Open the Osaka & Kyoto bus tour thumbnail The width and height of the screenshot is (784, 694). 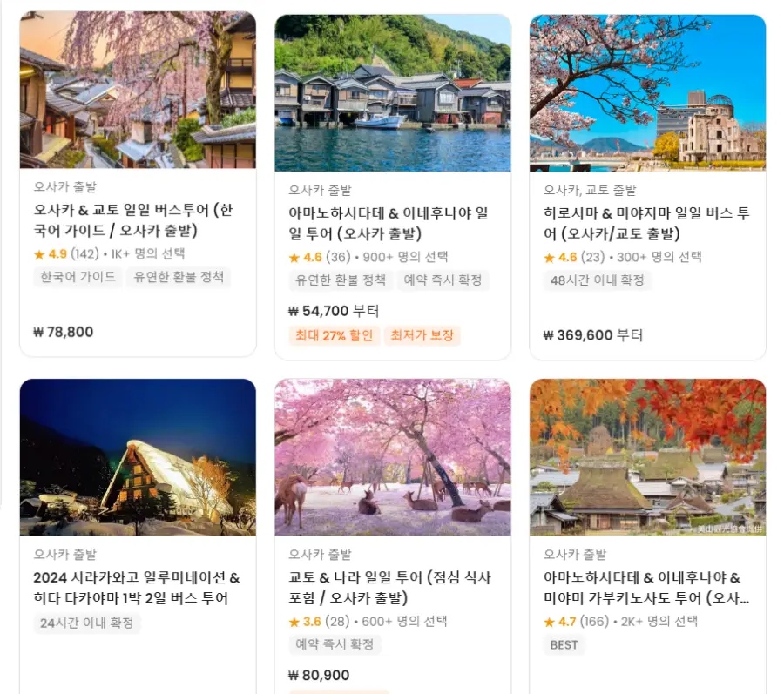pos(138,90)
